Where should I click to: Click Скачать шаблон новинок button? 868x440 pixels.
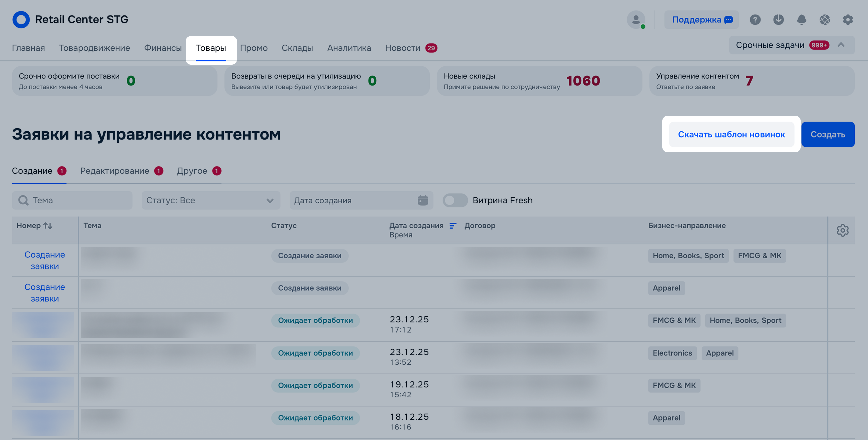coord(731,134)
